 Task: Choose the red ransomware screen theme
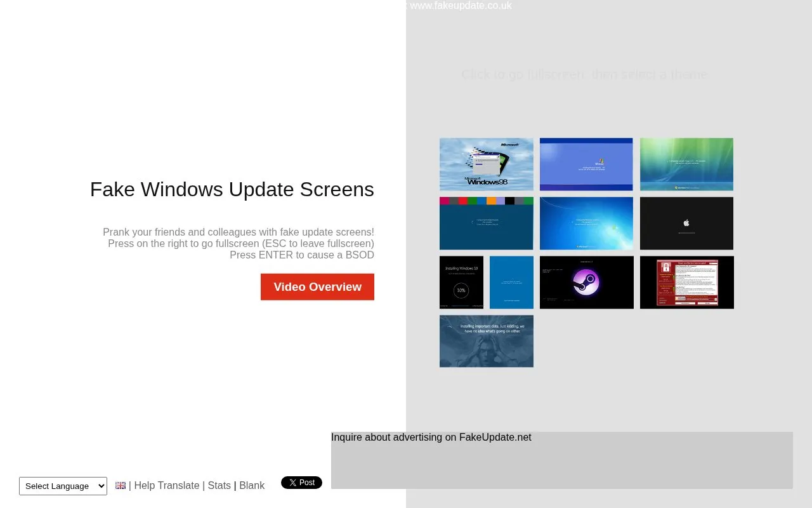[x=687, y=283]
